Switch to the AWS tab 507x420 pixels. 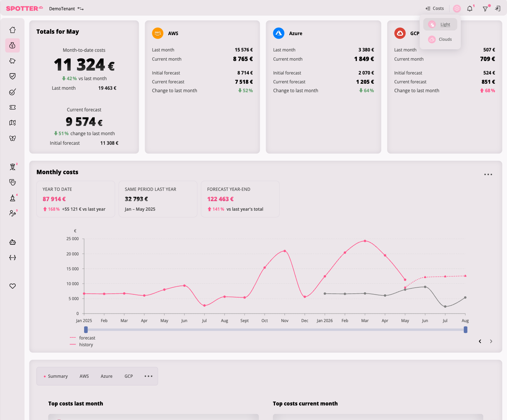coord(84,376)
